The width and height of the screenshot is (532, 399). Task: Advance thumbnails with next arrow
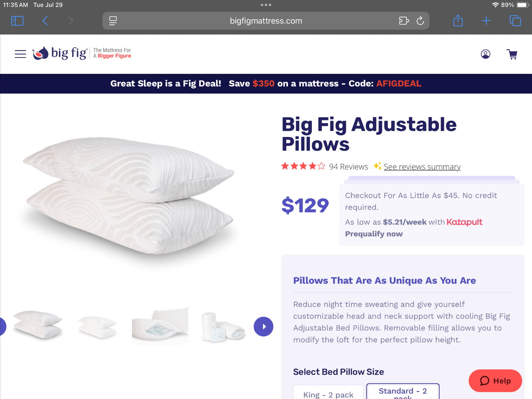(263, 327)
